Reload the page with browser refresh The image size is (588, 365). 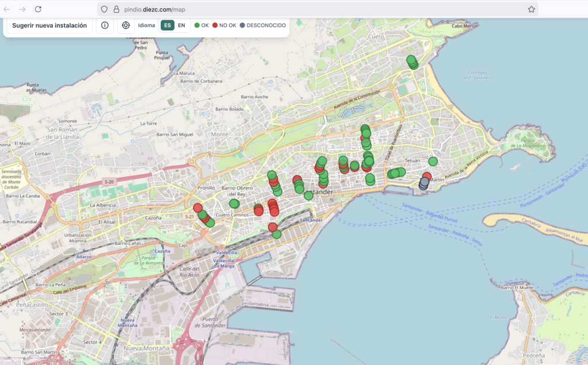pos(38,9)
